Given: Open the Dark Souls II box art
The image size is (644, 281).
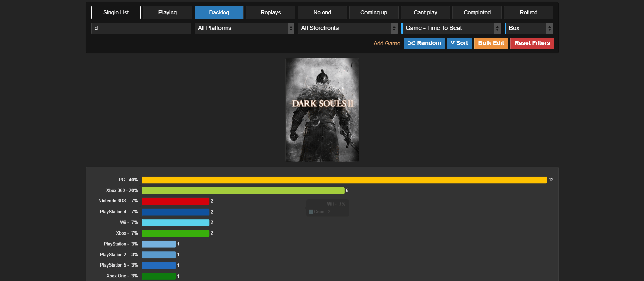Looking at the screenshot, I should tap(322, 110).
